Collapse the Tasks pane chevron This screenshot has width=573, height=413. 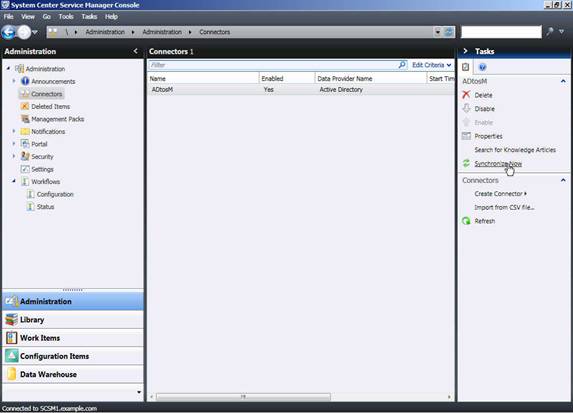pyautogui.click(x=465, y=51)
